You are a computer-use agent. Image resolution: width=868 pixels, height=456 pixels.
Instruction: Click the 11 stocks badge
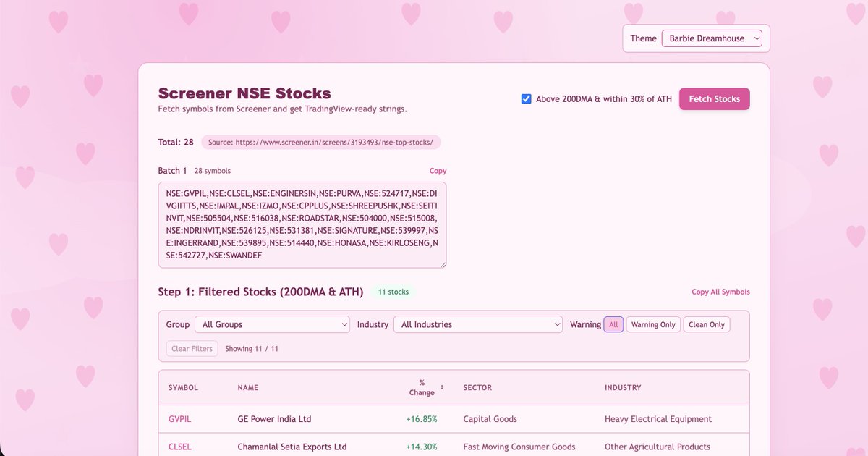393,292
